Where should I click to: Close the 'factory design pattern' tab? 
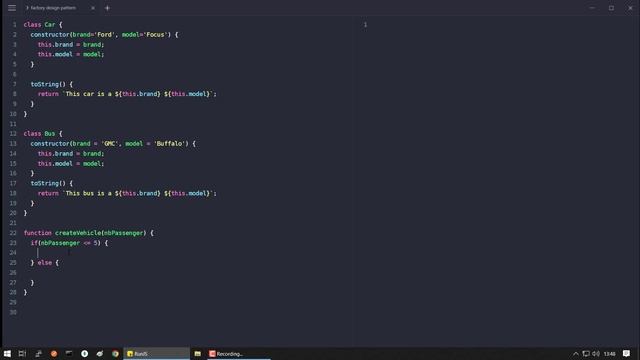pos(93,8)
